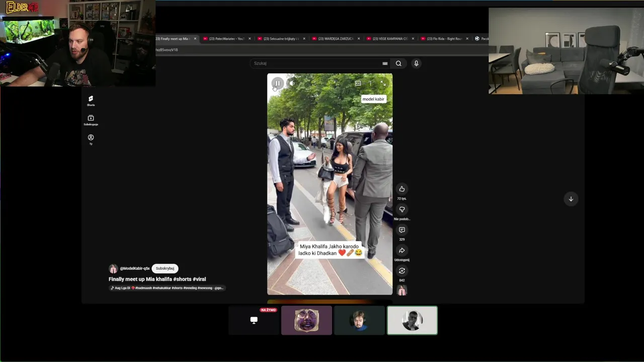Viewport: 644px width, 362px height.
Task: Click the browser address bar URL
Action: pyautogui.click(x=167, y=50)
